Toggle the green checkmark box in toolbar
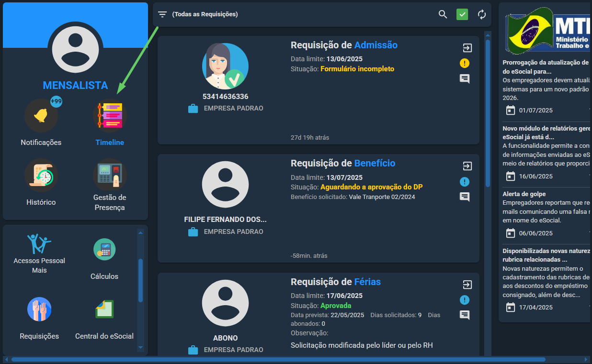This screenshot has width=592, height=364. coord(462,14)
